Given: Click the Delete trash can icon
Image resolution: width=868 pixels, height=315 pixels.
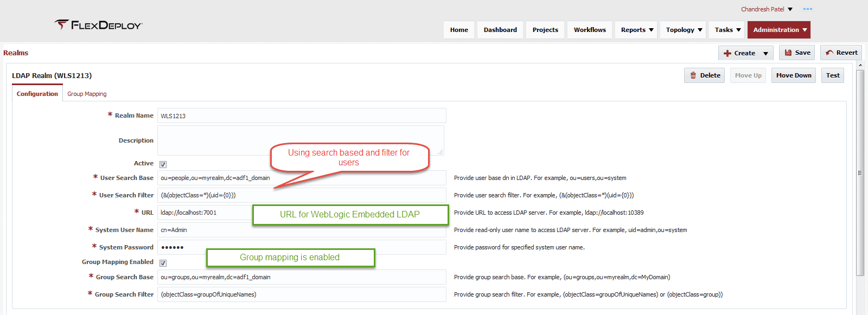Looking at the screenshot, I should 693,75.
